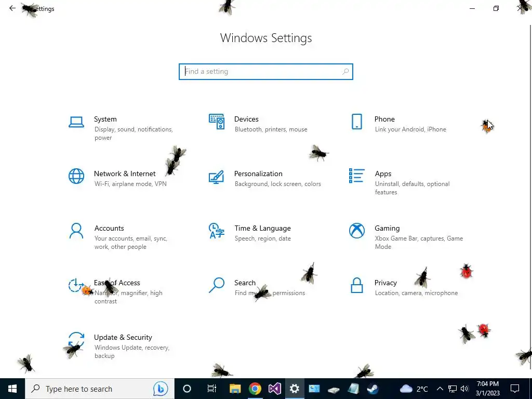The height and width of the screenshot is (399, 532).
Task: Open the Network & Internet globe icon
Action: coord(76,176)
